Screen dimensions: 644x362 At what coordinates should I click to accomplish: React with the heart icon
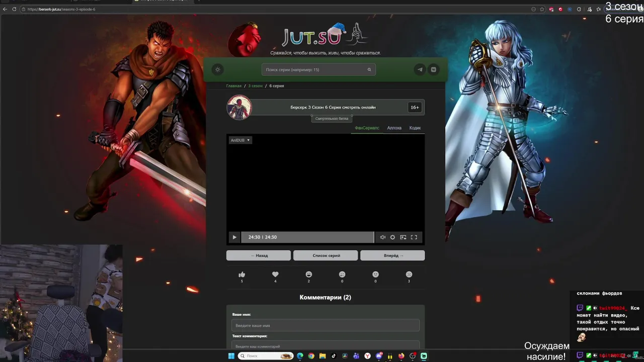[275, 275]
